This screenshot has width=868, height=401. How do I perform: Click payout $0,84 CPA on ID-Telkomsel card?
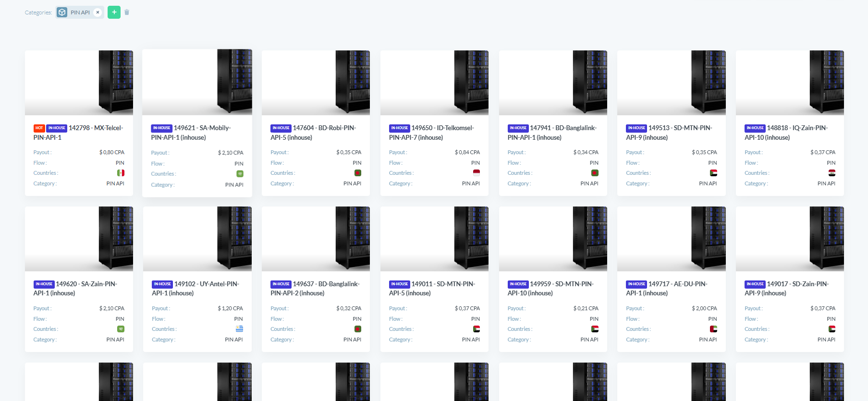pos(467,152)
